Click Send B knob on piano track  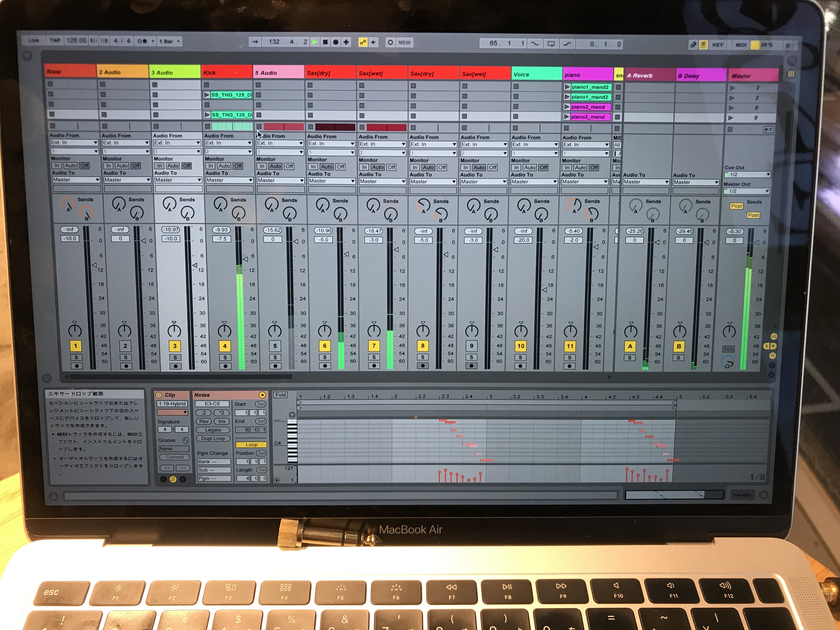pyautogui.click(x=591, y=215)
